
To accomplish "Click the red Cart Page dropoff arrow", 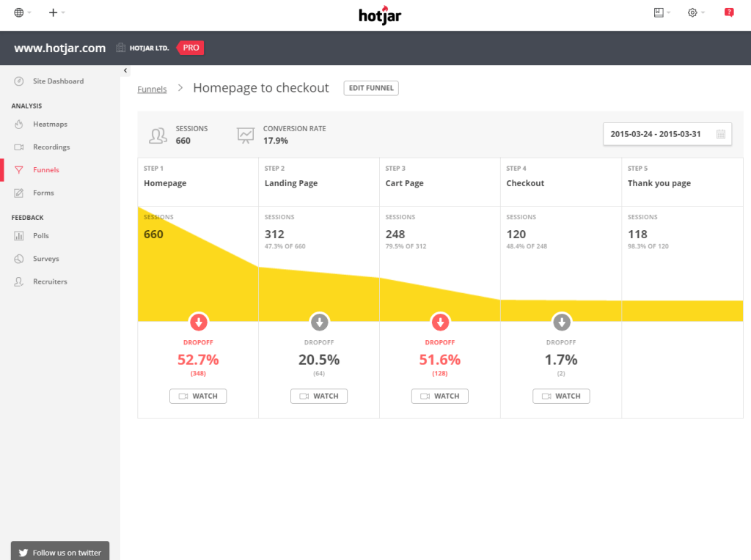I will (x=440, y=322).
